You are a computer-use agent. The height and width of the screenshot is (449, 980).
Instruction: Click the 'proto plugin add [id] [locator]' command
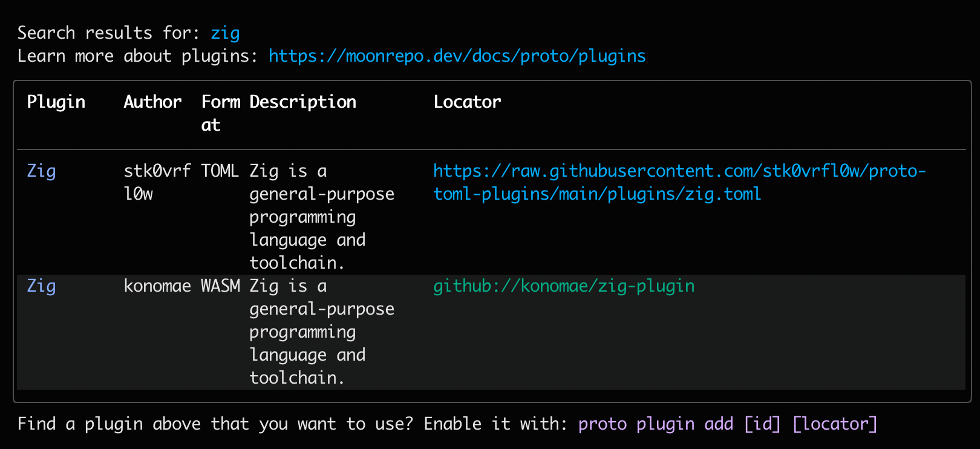pos(727,424)
